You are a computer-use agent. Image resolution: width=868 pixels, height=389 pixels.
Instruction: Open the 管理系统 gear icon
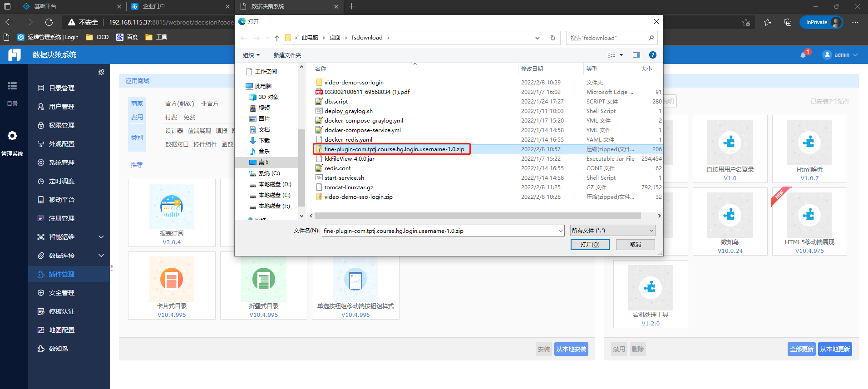pyautogui.click(x=12, y=136)
